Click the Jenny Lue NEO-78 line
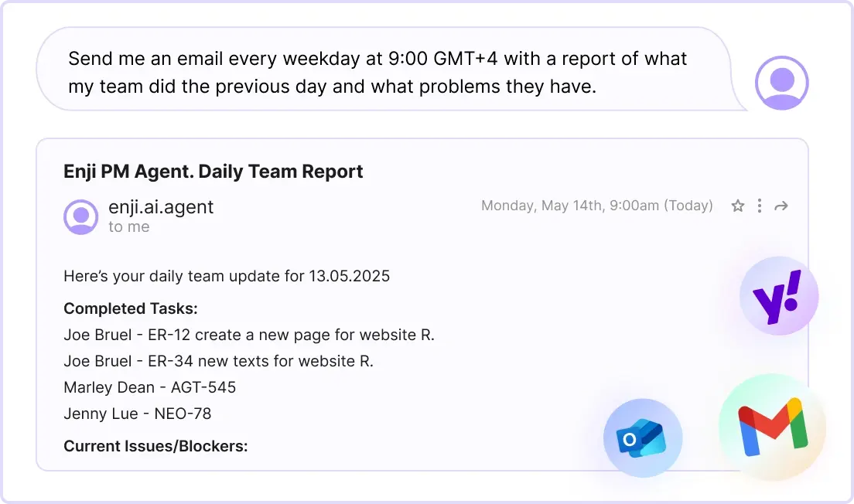This screenshot has width=854, height=504. [137, 414]
